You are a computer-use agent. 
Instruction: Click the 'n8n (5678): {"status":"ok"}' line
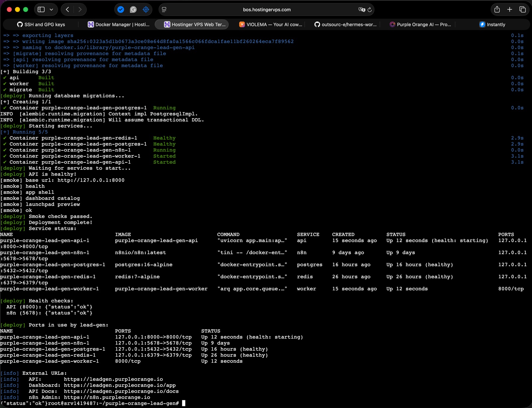tap(49, 313)
